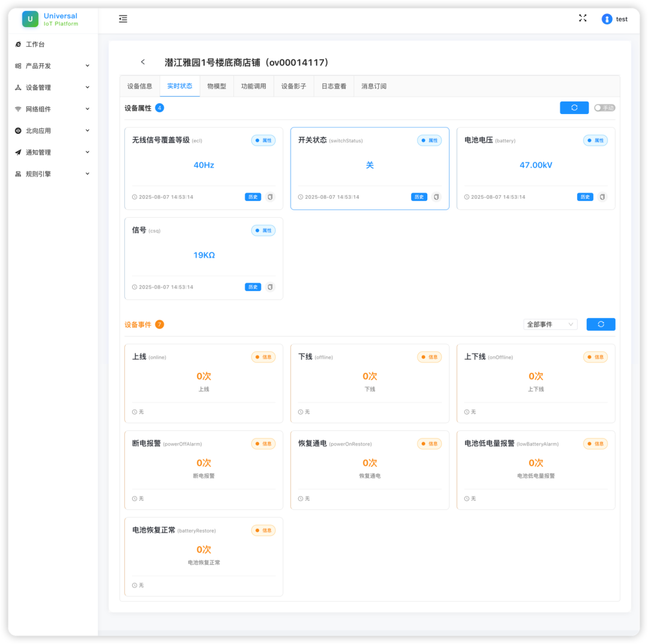The height and width of the screenshot is (644, 648).
Task: Expand the 产品开发 sidebar menu
Action: [x=53, y=66]
